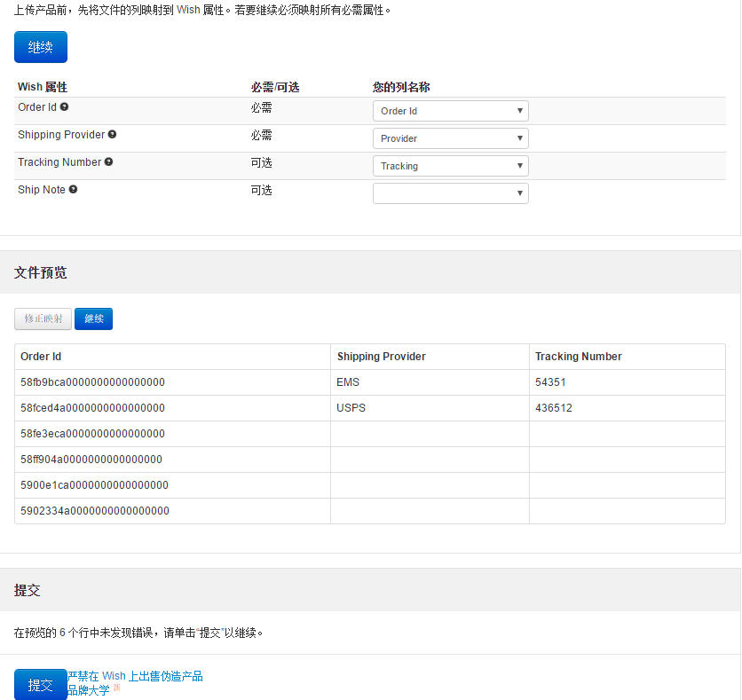
Task: Click the tracking number 436512 cell
Action: 551,407
